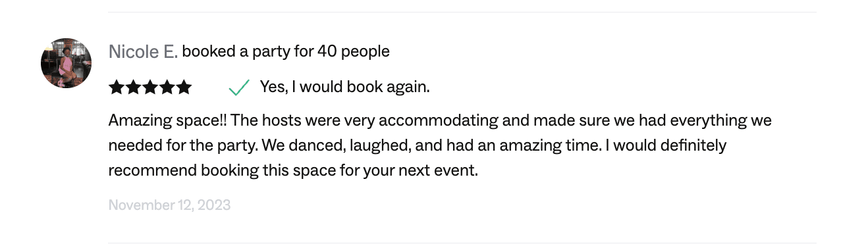
Task: Select the fourth rating star
Action: (167, 87)
